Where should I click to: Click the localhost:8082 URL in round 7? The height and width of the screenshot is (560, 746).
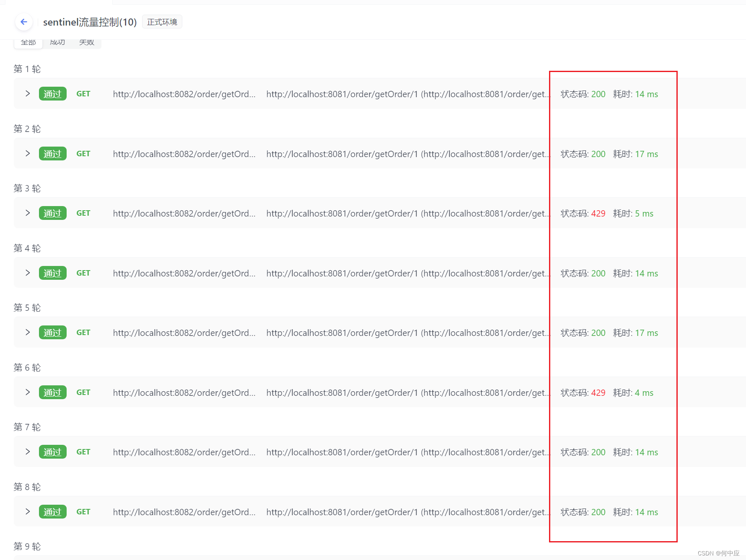pos(184,452)
